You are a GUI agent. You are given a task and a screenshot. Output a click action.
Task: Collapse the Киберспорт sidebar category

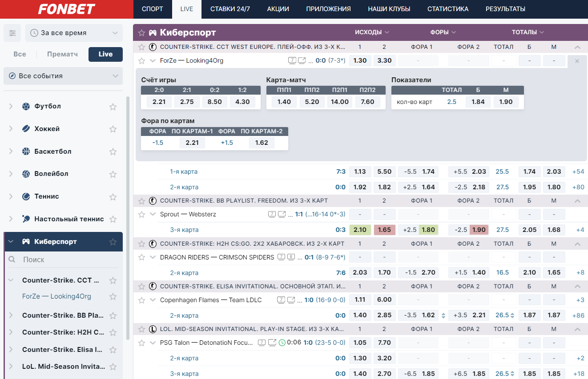click(x=11, y=242)
